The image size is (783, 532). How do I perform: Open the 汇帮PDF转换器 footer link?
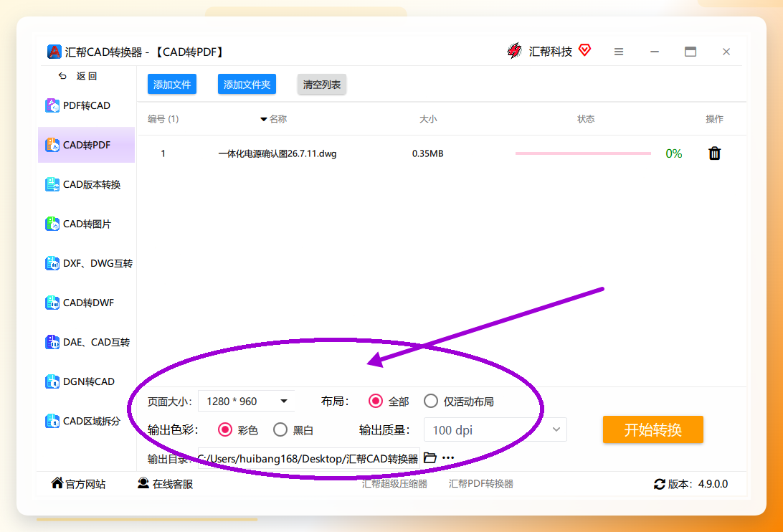click(481, 483)
